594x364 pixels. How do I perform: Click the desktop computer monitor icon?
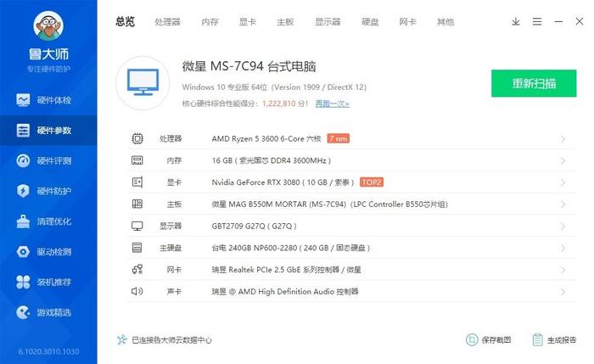[143, 82]
